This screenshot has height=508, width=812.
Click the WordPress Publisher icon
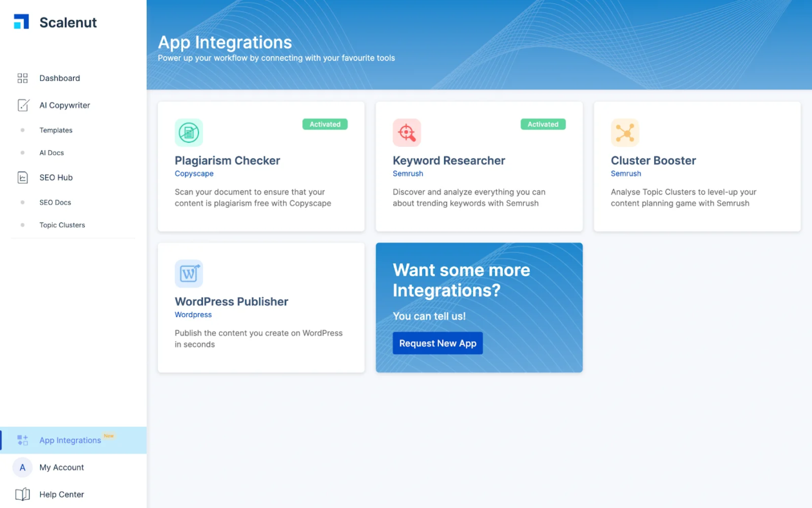tap(189, 273)
